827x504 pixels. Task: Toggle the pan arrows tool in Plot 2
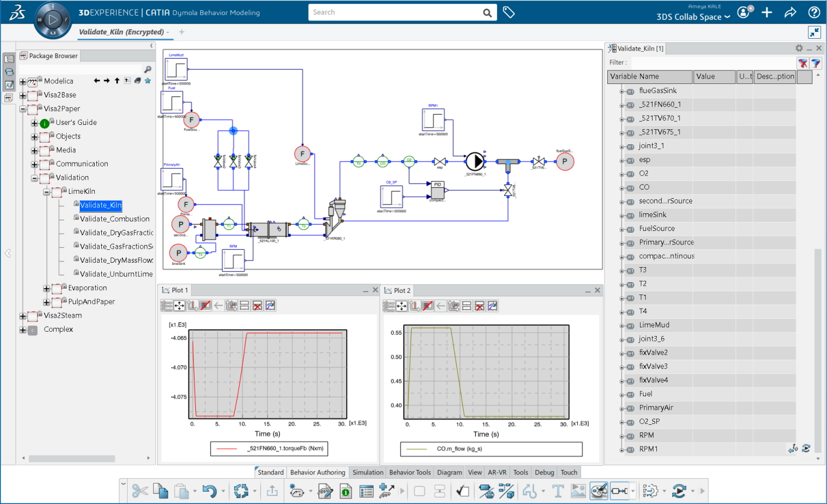click(402, 306)
